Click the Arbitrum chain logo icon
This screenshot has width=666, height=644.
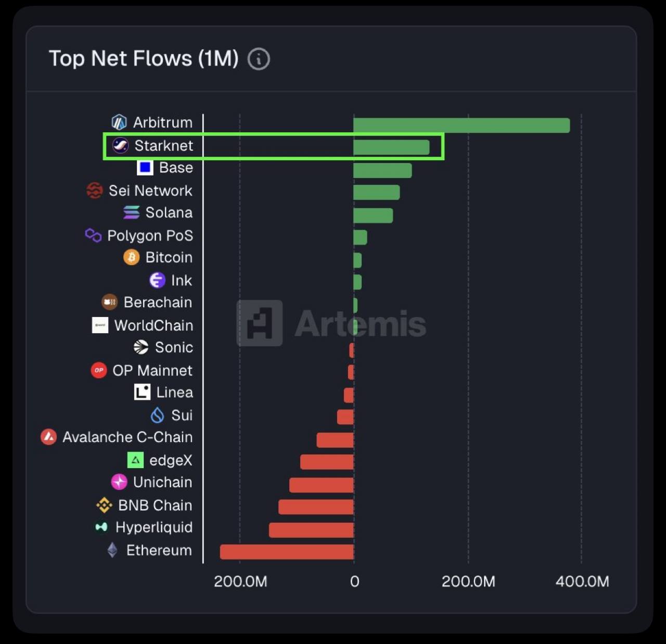(119, 122)
